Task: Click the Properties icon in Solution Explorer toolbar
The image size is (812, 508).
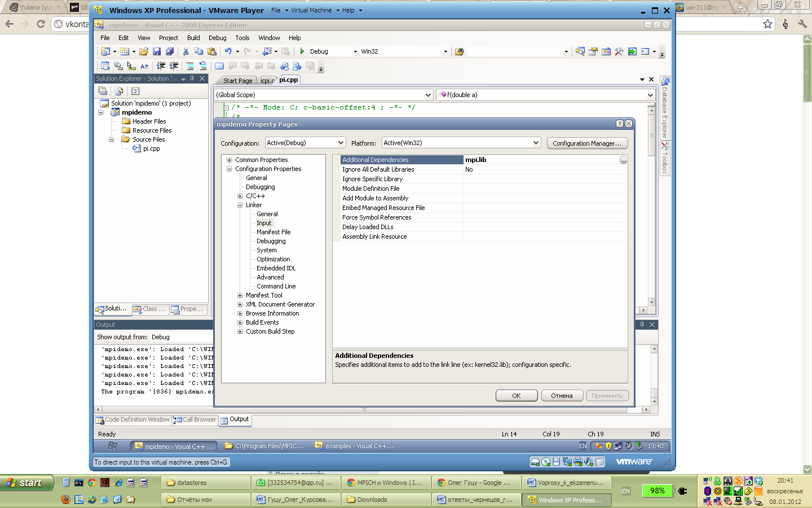Action: pyautogui.click(x=103, y=91)
